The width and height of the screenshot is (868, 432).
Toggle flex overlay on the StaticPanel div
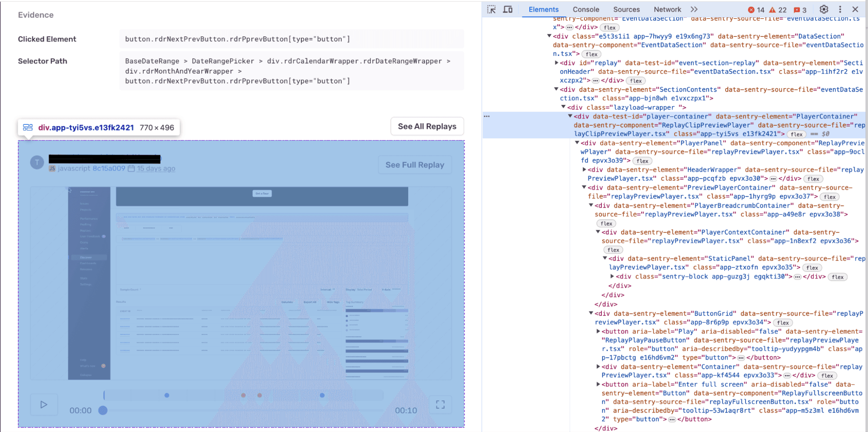812,268
